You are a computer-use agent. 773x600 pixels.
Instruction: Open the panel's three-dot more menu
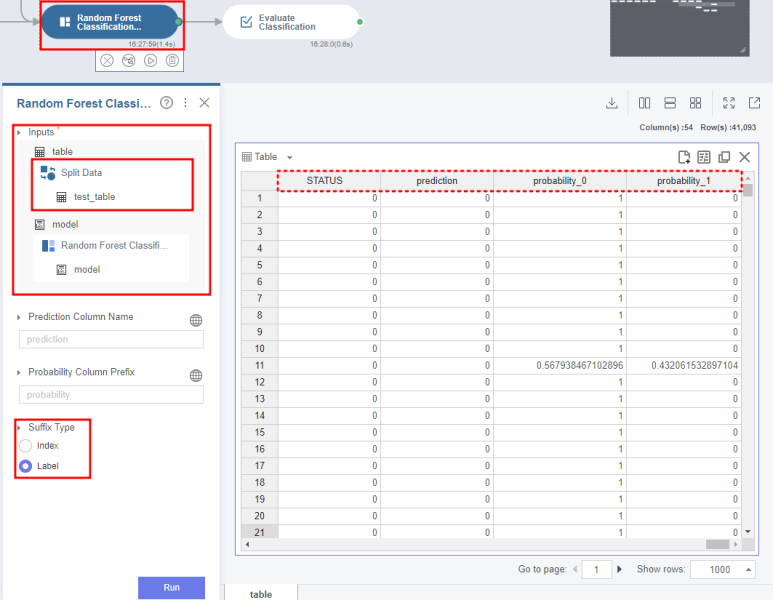pyautogui.click(x=185, y=103)
